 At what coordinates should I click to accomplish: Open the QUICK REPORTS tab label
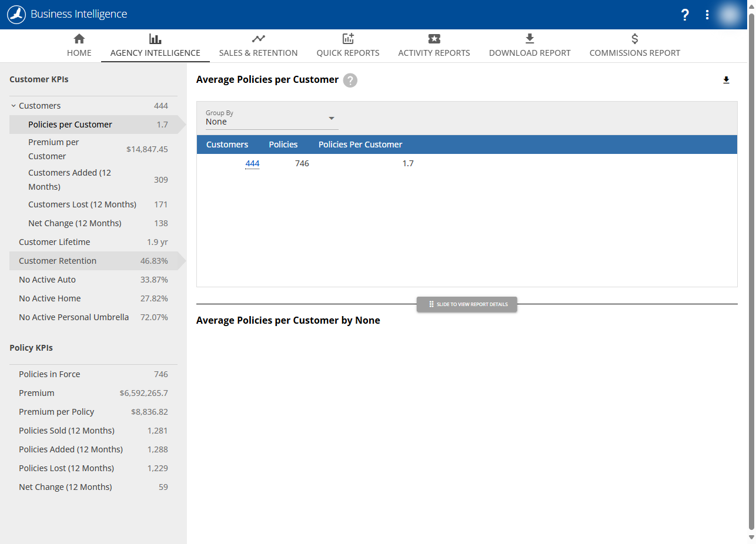pos(348,53)
